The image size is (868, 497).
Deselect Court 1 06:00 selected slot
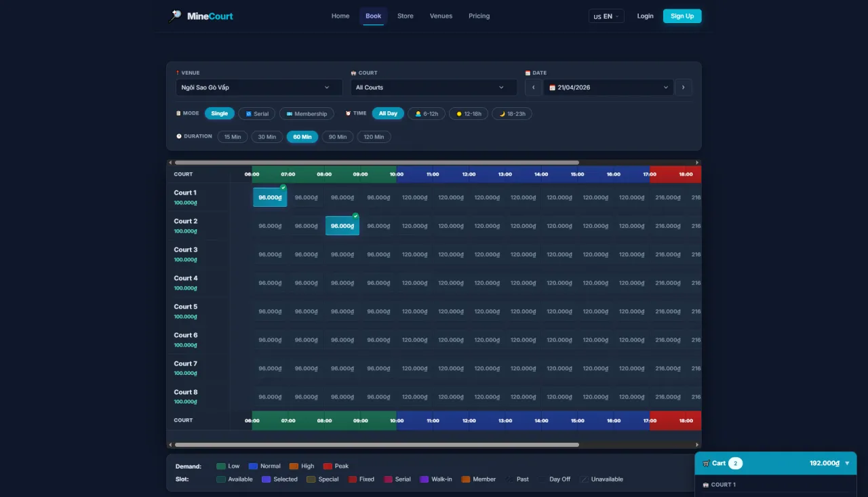tap(270, 197)
